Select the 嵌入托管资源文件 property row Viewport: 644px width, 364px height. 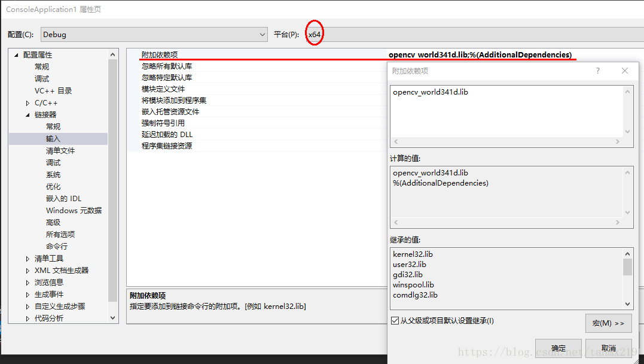pyautogui.click(x=170, y=111)
